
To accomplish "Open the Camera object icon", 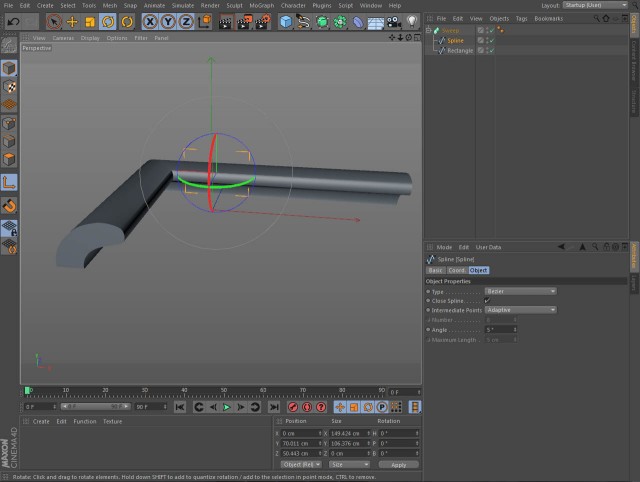I will (393, 22).
